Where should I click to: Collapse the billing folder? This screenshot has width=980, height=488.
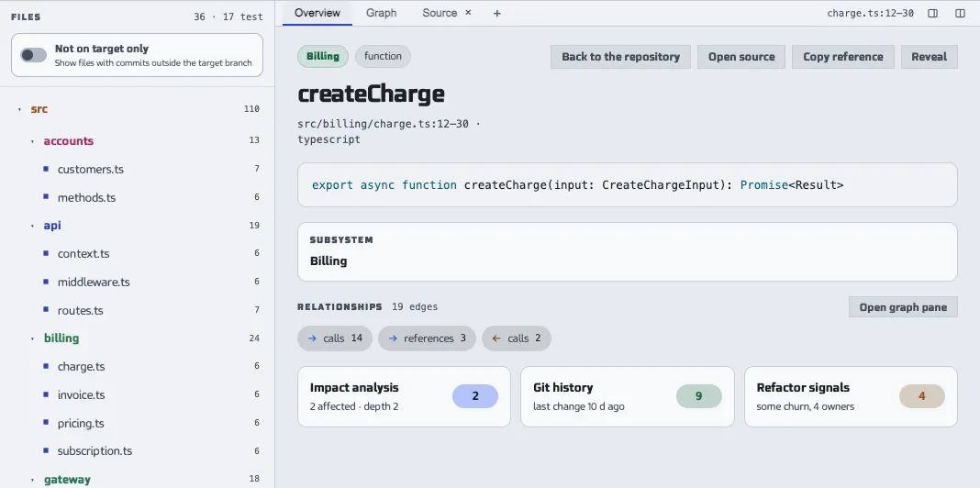pyautogui.click(x=32, y=338)
